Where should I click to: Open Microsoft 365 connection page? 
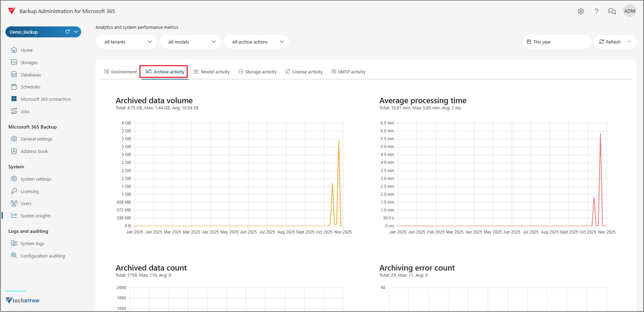click(x=45, y=99)
